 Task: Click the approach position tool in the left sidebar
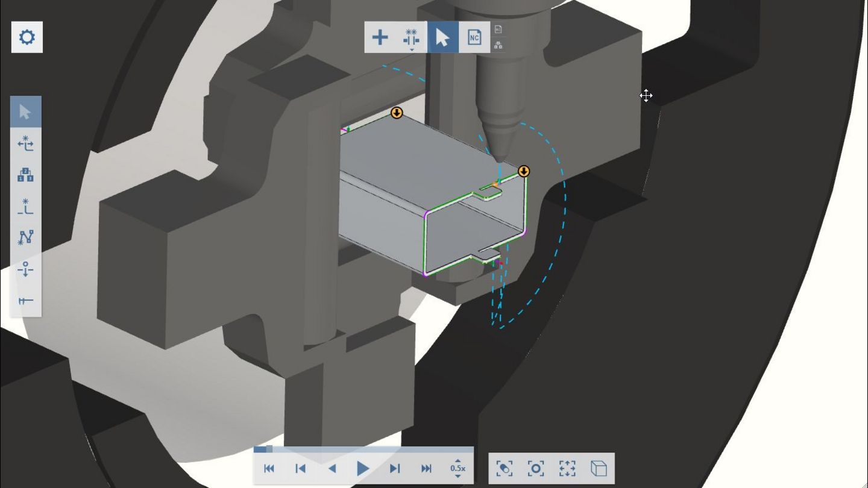[x=27, y=271]
